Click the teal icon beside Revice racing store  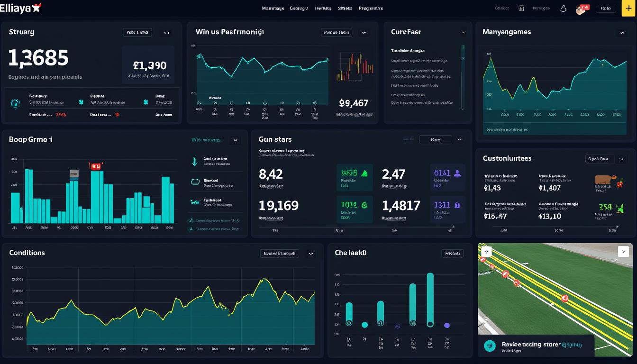point(490,346)
